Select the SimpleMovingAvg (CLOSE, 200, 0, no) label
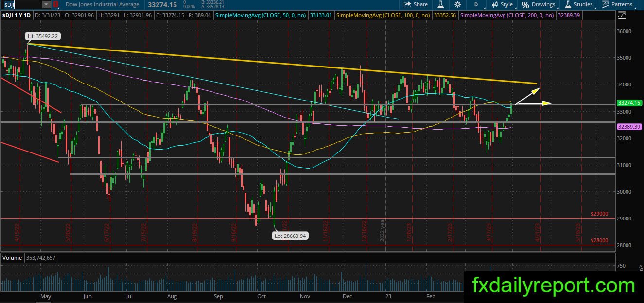Screen dimensions: 644x303 507,16
